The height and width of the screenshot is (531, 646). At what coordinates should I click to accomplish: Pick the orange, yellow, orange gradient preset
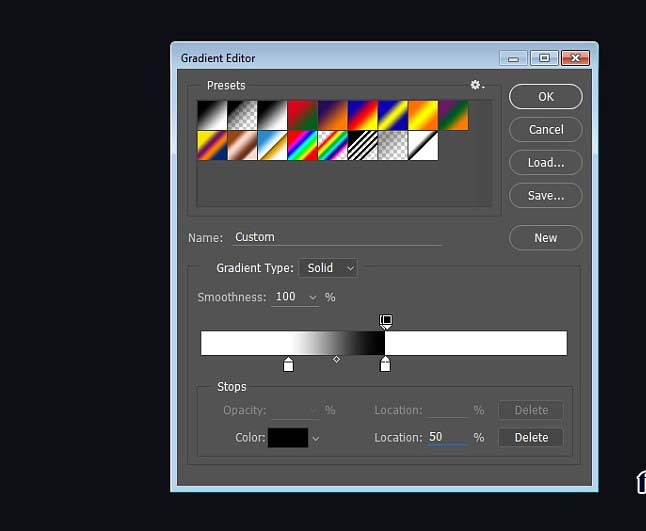click(x=423, y=115)
